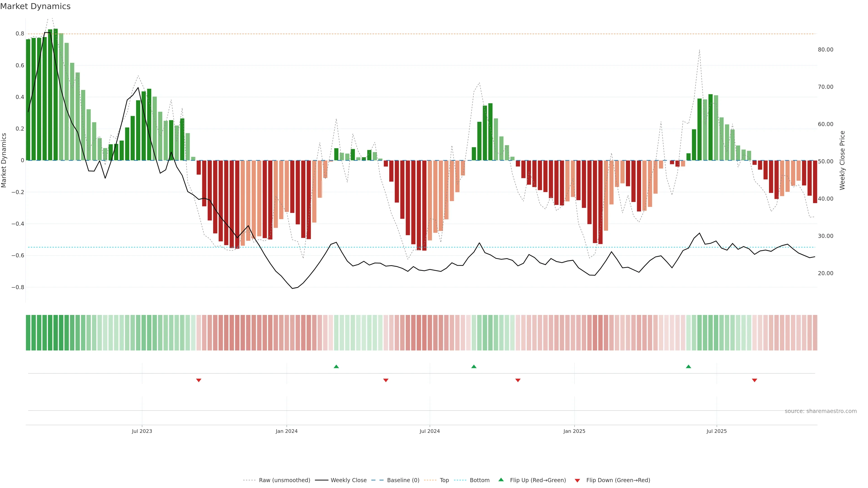Click the green flip-up marker near Aug 2024

[474, 366]
